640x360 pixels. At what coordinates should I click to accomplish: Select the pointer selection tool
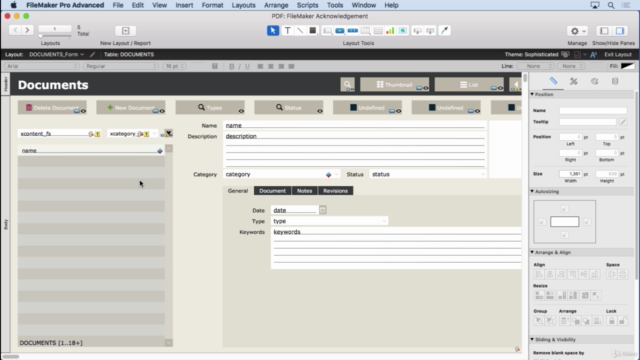pos(273,31)
